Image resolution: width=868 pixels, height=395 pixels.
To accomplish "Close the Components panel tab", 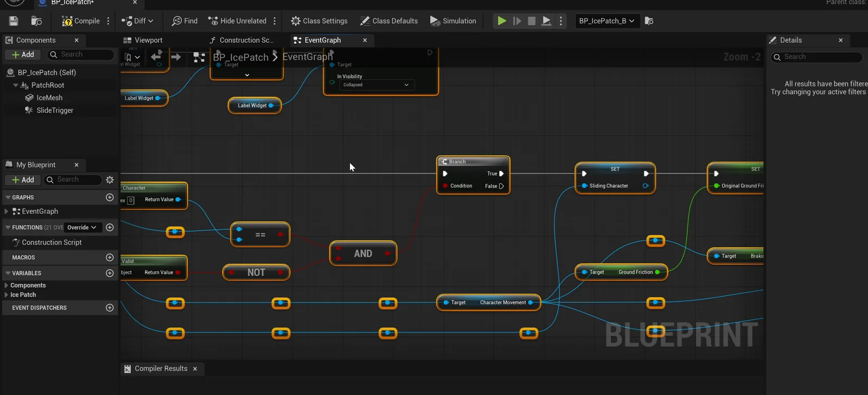I will tap(76, 40).
